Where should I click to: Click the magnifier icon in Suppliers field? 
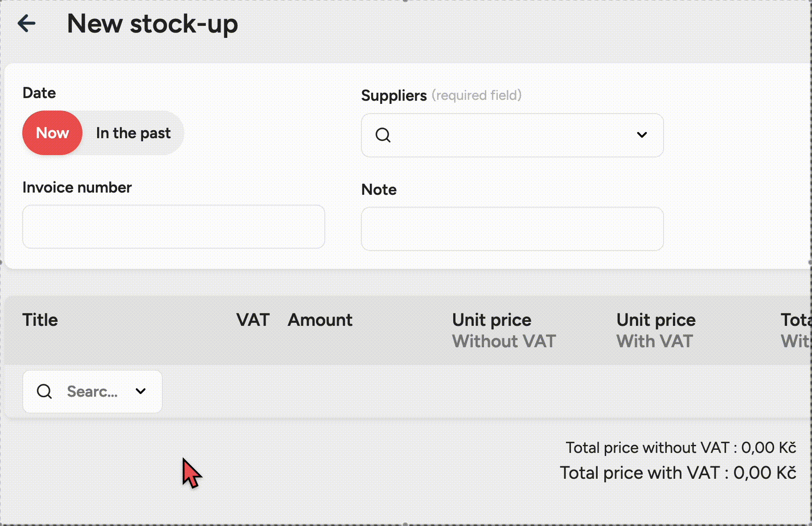pyautogui.click(x=383, y=135)
